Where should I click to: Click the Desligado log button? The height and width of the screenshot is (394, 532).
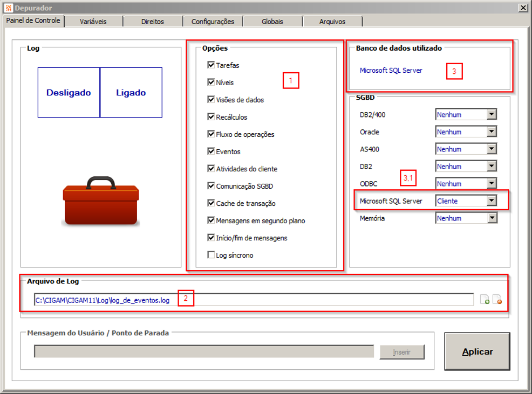click(x=69, y=93)
